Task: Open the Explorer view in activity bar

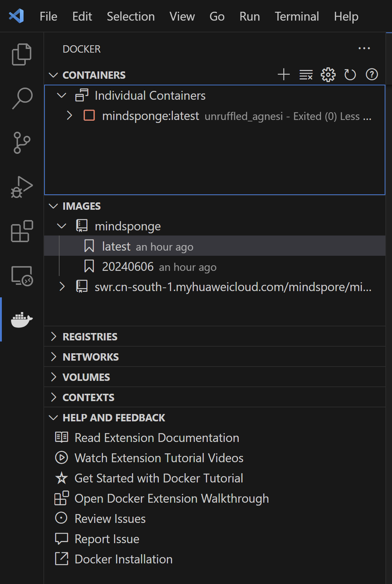Action: click(22, 54)
